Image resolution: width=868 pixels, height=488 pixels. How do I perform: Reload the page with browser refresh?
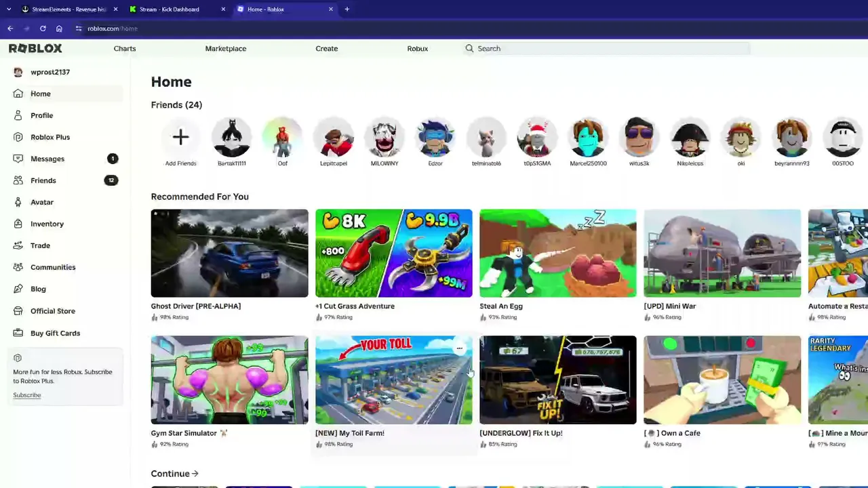click(x=43, y=28)
